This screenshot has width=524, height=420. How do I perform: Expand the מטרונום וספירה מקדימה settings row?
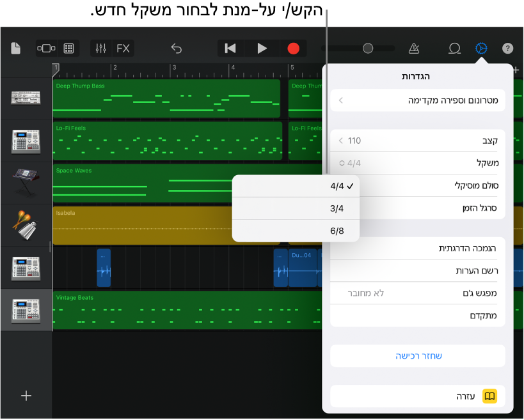[x=418, y=100]
